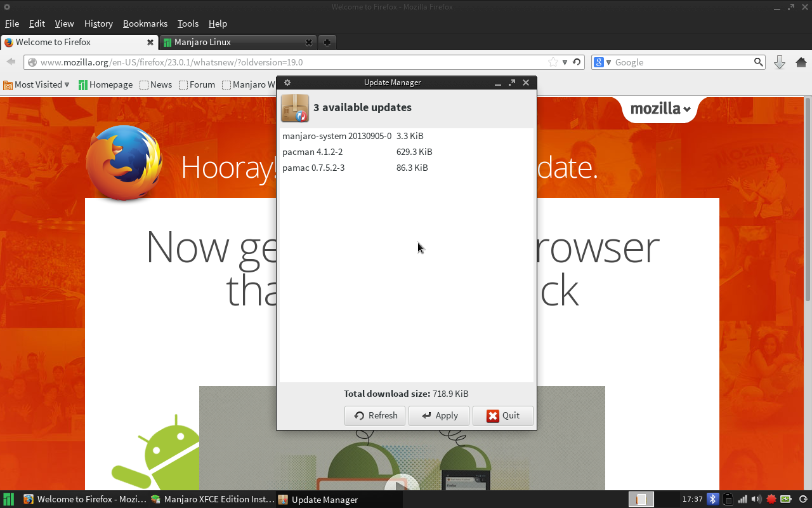Click the logout power icon in panel

pyautogui.click(x=802, y=500)
